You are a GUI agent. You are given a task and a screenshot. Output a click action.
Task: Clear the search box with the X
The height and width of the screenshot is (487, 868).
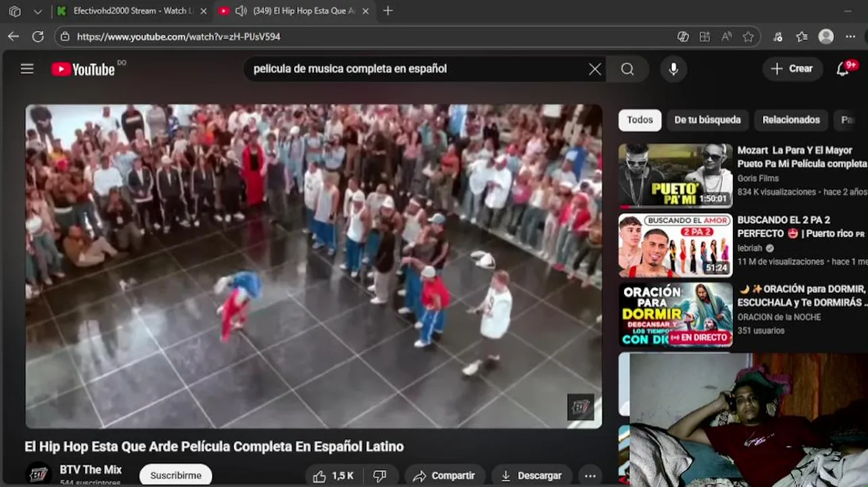pyautogui.click(x=595, y=69)
